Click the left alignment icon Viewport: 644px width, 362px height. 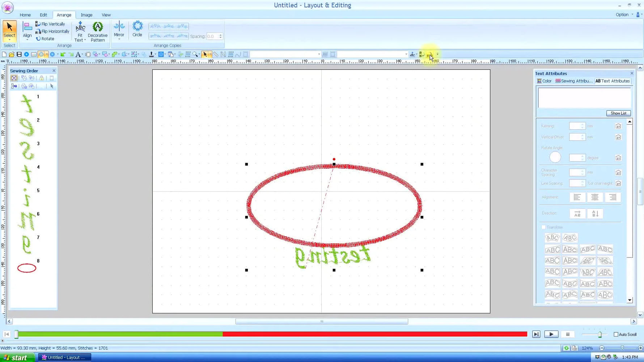577,197
